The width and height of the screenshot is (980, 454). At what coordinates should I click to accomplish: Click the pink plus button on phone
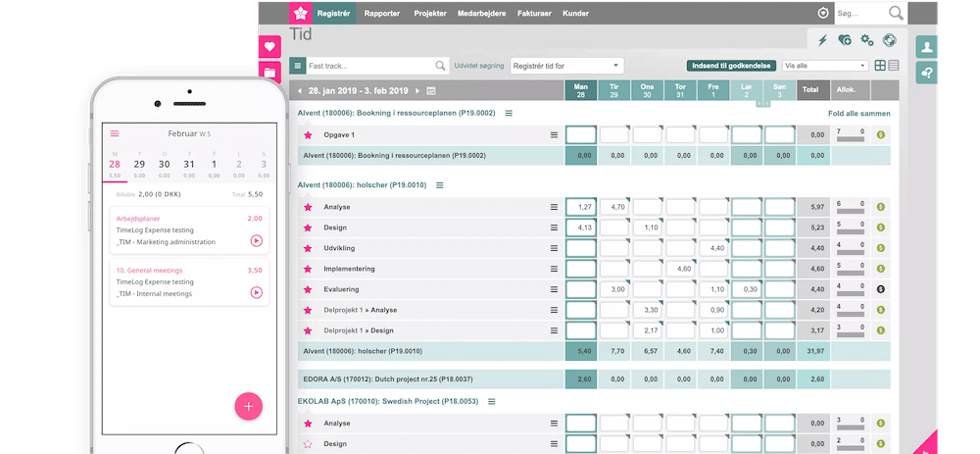coord(248,405)
